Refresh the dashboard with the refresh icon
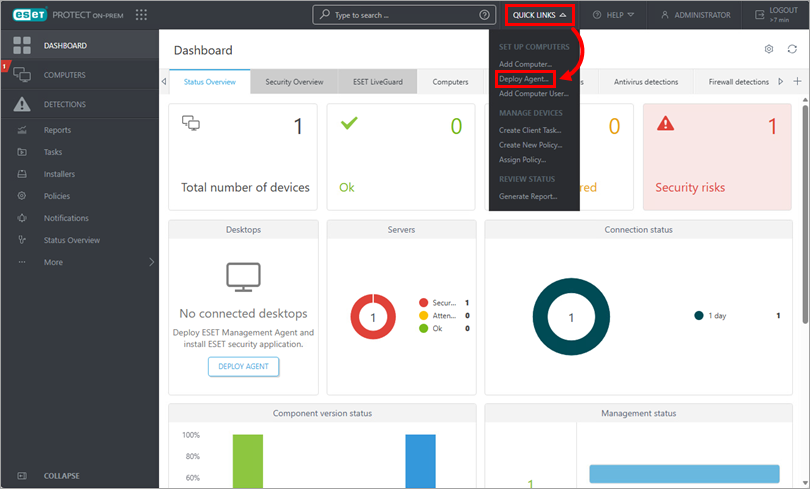The height and width of the screenshot is (489, 810). pos(792,49)
